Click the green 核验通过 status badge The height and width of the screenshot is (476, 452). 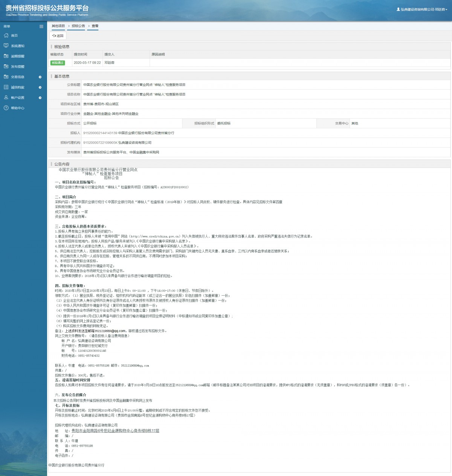click(x=58, y=63)
